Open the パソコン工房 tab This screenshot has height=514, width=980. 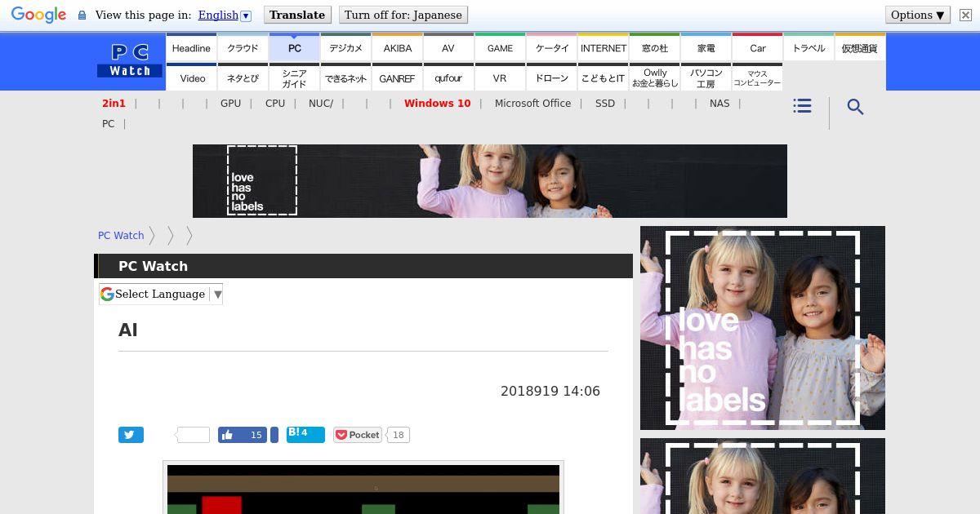click(706, 78)
